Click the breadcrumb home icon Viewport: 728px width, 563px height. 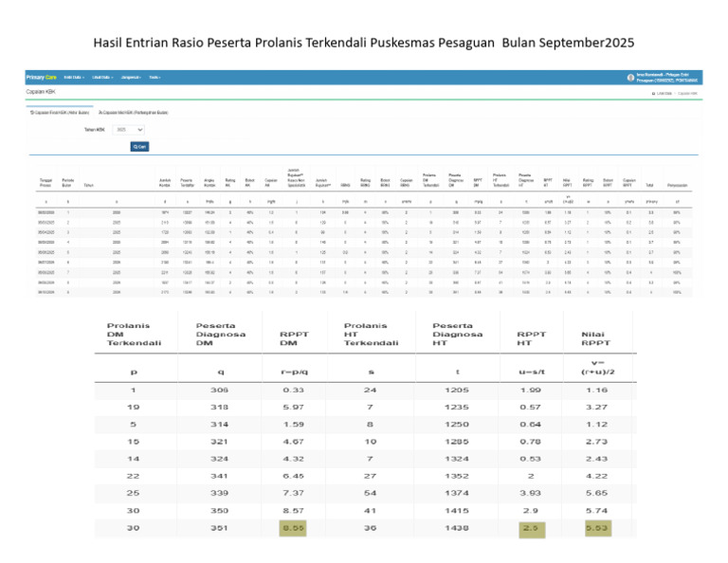tap(653, 94)
